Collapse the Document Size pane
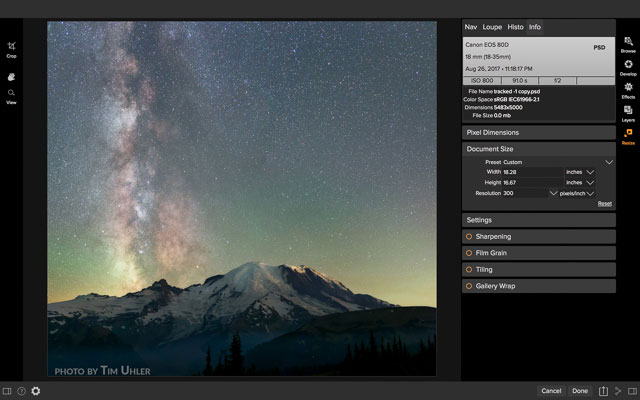 coord(538,149)
